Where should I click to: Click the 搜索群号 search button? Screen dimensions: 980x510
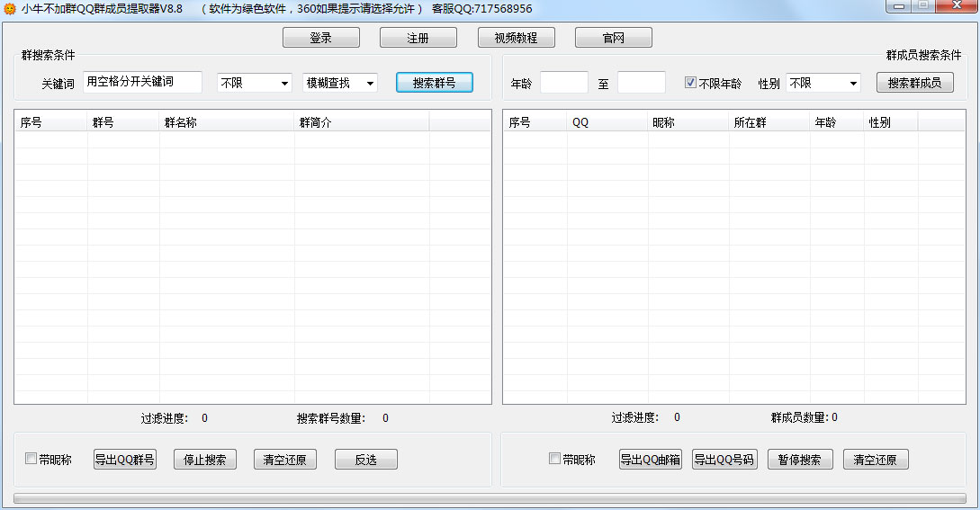[434, 83]
